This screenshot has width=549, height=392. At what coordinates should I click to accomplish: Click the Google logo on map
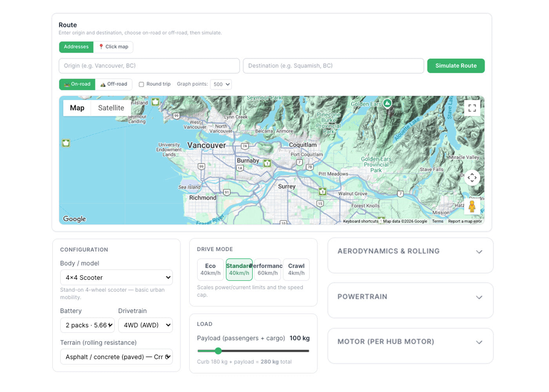click(x=75, y=219)
